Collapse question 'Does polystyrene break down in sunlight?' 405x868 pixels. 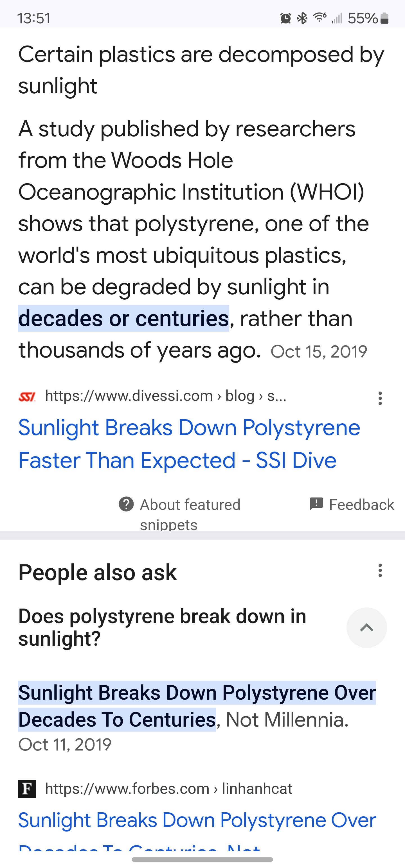pos(162,627)
